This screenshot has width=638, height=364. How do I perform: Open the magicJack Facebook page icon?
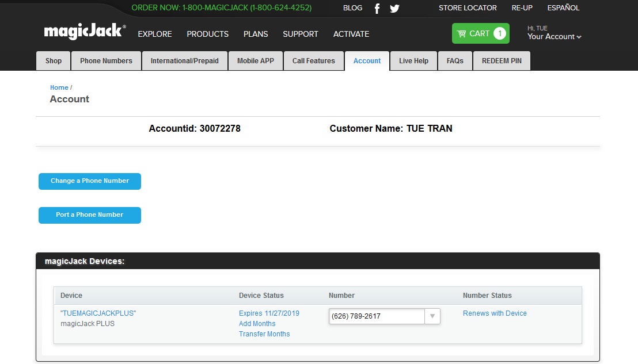(x=377, y=8)
